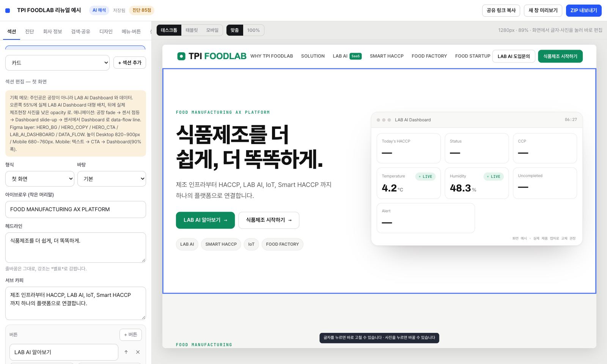607x364 pixels.
Task: Click + 버튼 add button
Action: pyautogui.click(x=131, y=335)
